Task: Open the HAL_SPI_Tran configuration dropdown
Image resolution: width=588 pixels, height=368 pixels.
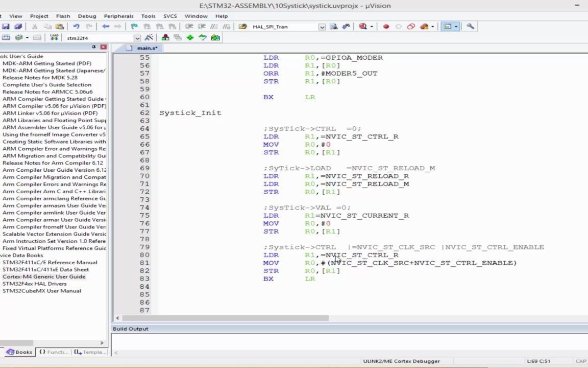Action: (322, 26)
